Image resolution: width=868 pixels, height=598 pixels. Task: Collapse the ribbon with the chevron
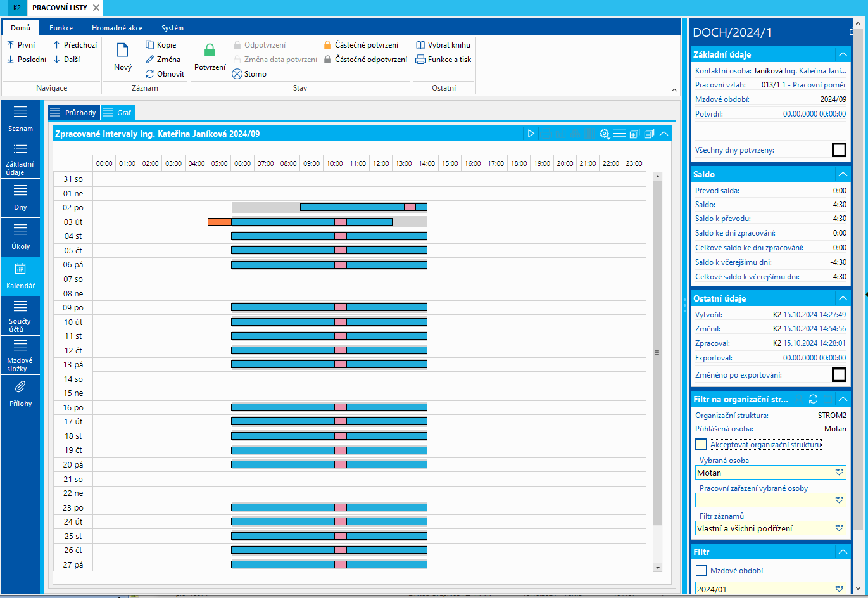(674, 91)
